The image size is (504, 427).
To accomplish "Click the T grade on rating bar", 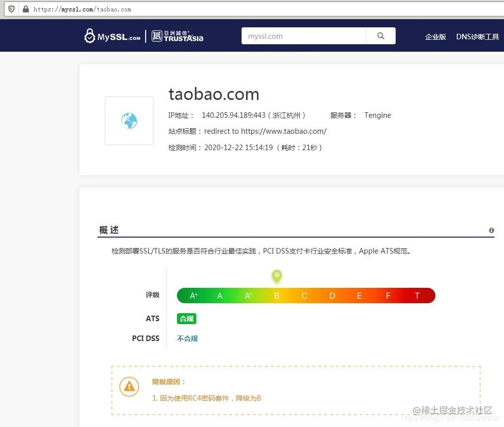I will (x=417, y=295).
